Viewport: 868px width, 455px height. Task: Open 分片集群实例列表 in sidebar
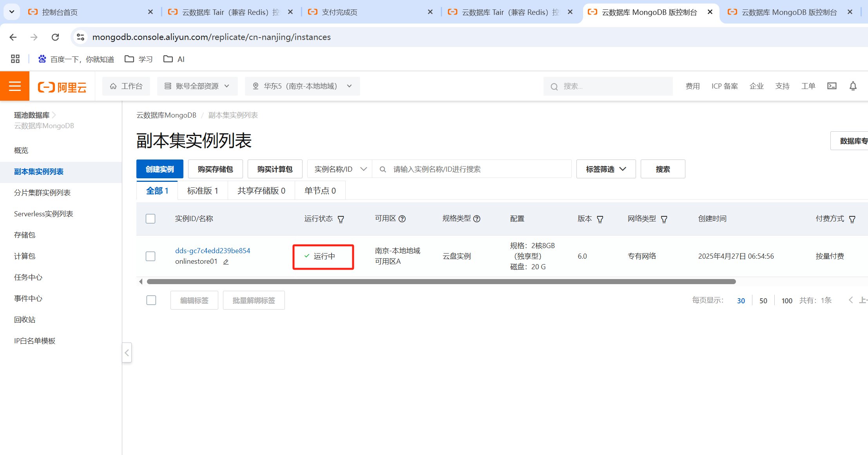click(x=42, y=193)
